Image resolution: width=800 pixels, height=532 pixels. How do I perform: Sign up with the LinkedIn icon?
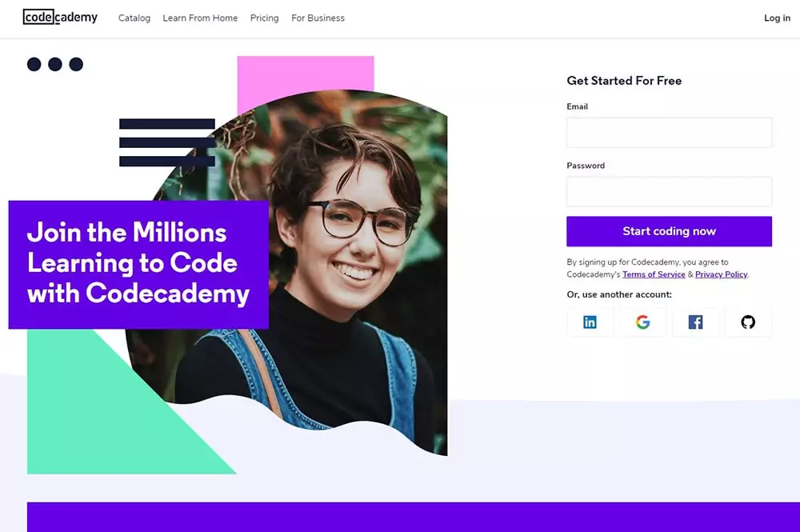pos(590,322)
